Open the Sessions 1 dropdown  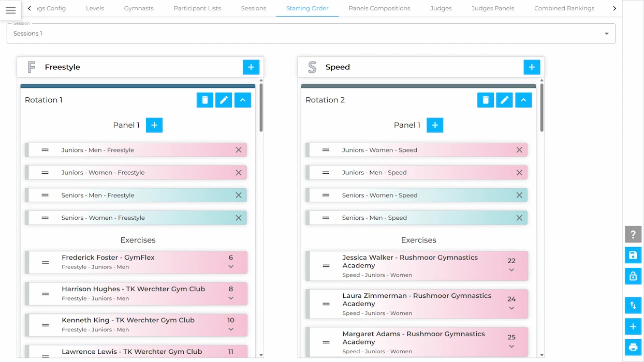click(311, 34)
